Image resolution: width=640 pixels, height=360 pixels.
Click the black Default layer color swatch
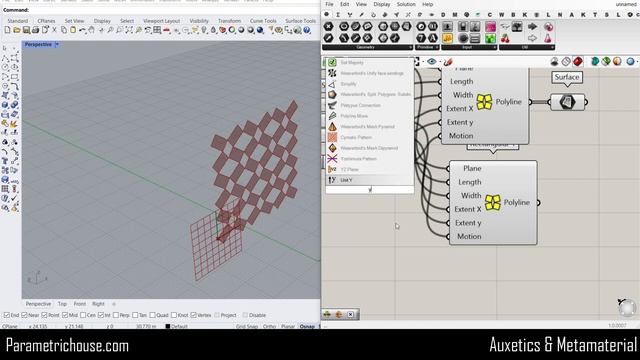pos(167,327)
